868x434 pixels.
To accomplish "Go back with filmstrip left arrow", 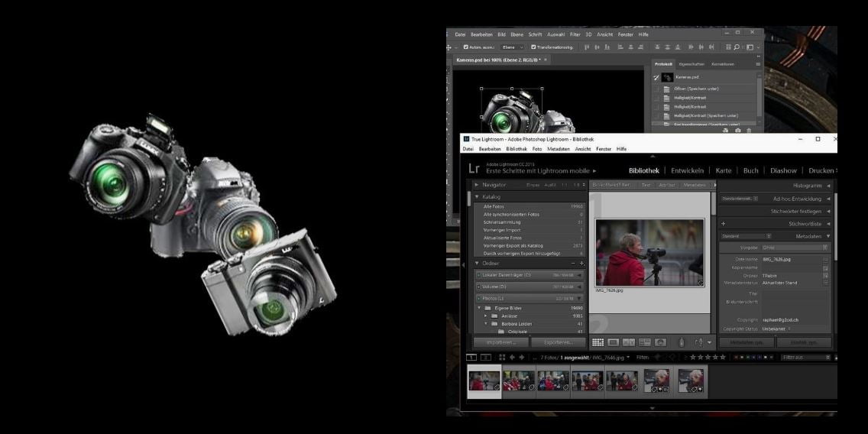I will pyautogui.click(x=512, y=358).
